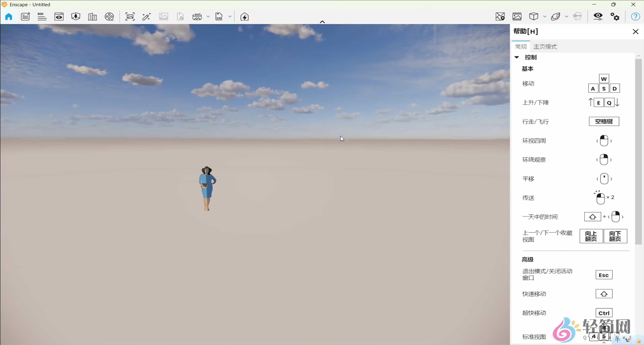Viewport: 644px width, 345px height.
Task: Enable BIM mode
Action: [x=42, y=17]
